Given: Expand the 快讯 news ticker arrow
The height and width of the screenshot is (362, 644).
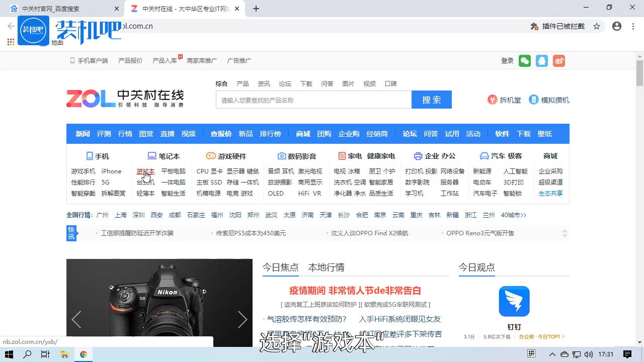Looking at the screenshot, I should coord(563,233).
